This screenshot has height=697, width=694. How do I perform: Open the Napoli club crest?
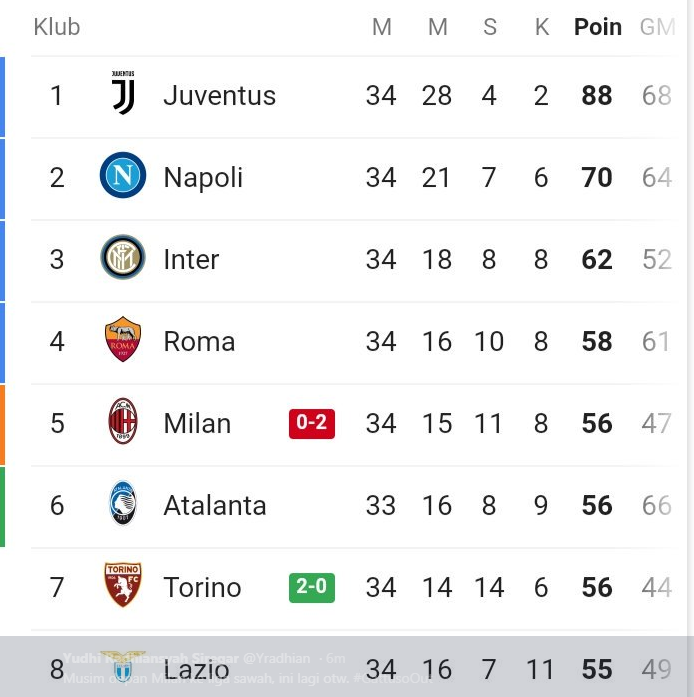pos(123,175)
